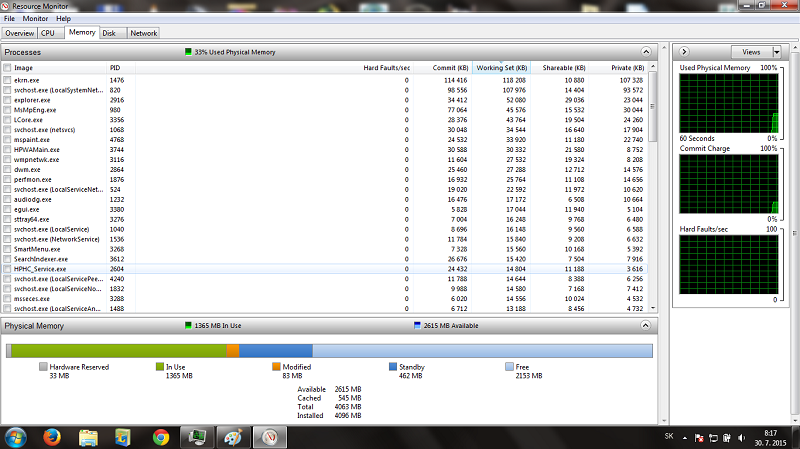800x449 pixels.
Task: Click the process list vertical scrollbar
Action: pyautogui.click(x=653, y=190)
